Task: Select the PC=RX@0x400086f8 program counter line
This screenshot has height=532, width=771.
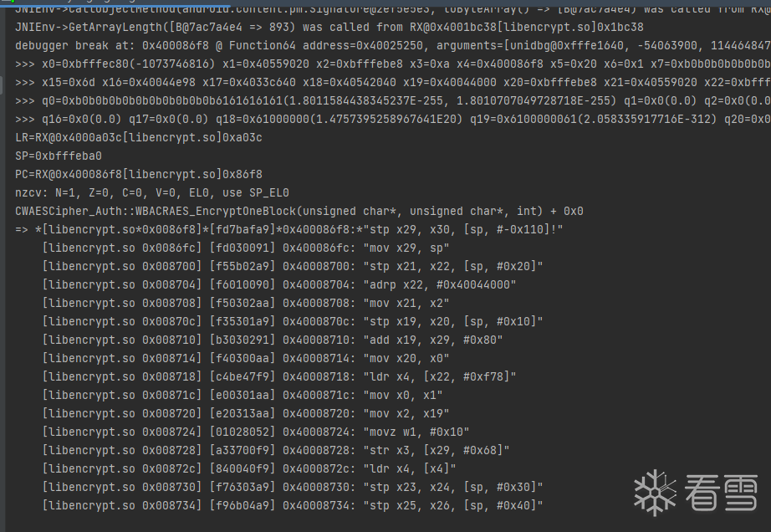Action: pyautogui.click(x=139, y=174)
